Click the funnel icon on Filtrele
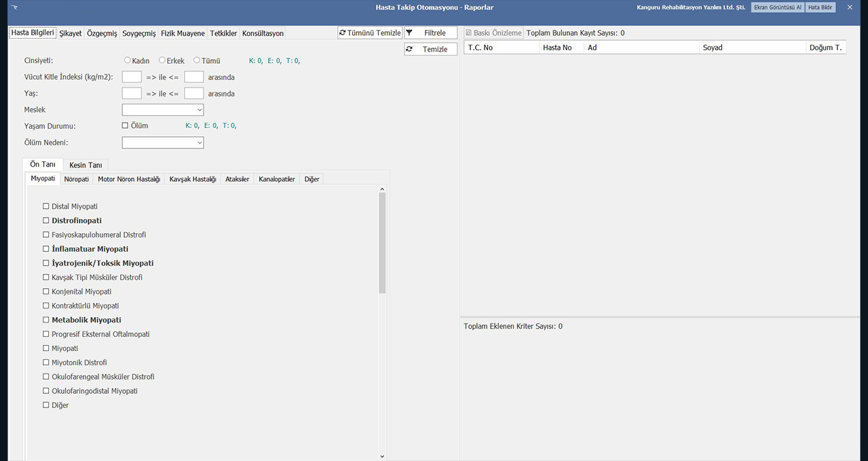Viewport: 868px width, 461px height. pos(409,33)
